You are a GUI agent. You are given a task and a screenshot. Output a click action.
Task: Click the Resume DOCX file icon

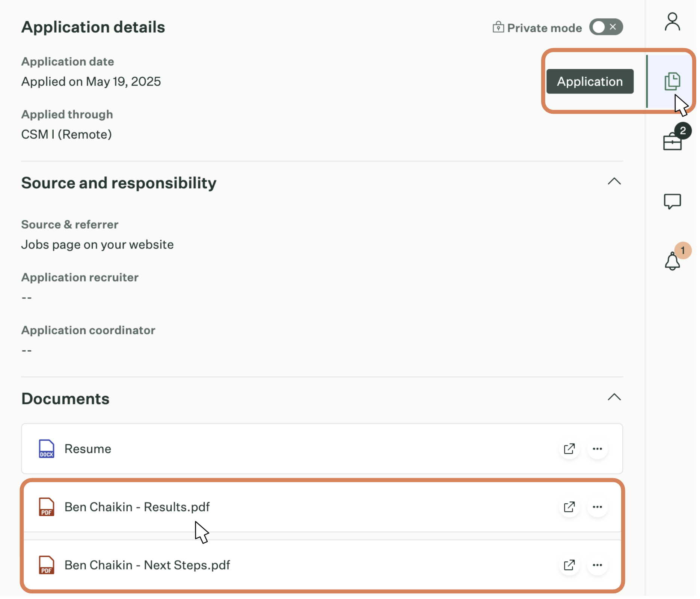(47, 449)
